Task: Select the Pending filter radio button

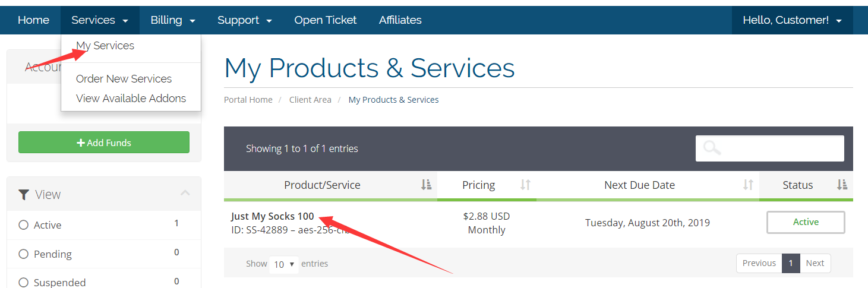Action: 24,254
